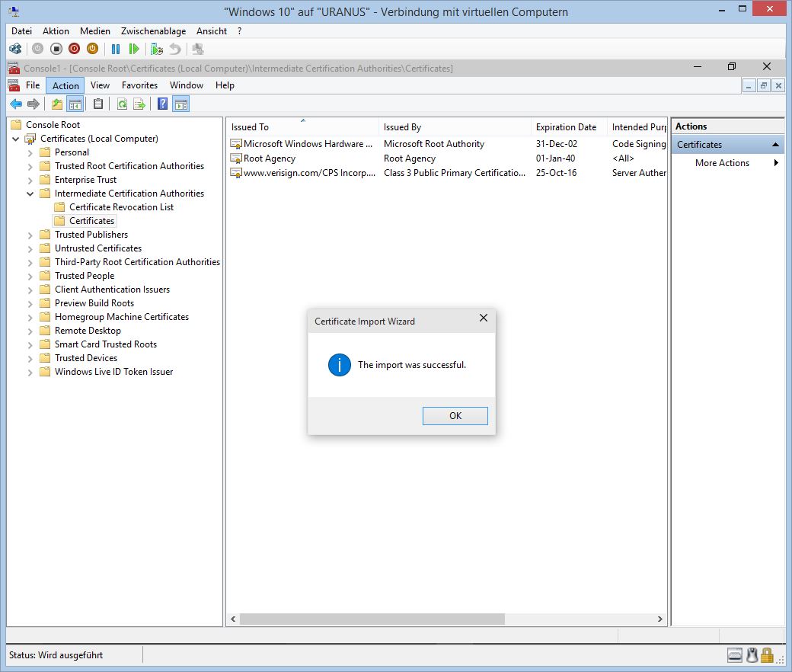Select the Root Agency certificate row
This screenshot has height=672, width=792.
(x=270, y=158)
